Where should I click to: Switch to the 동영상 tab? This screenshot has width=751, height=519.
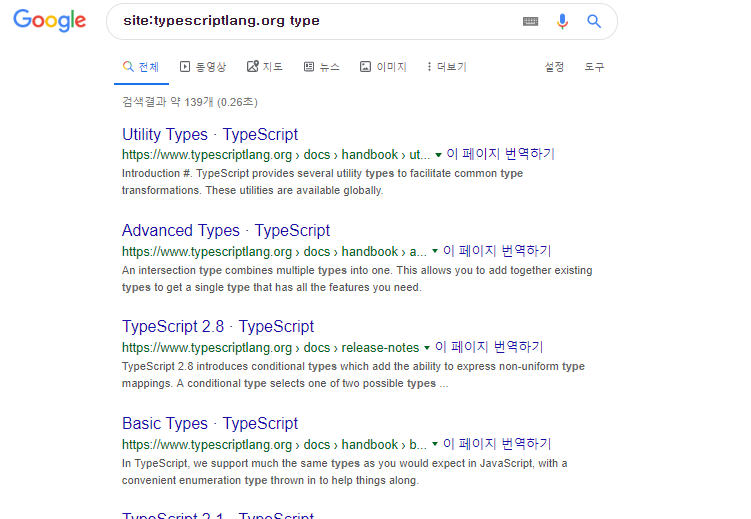pos(203,67)
